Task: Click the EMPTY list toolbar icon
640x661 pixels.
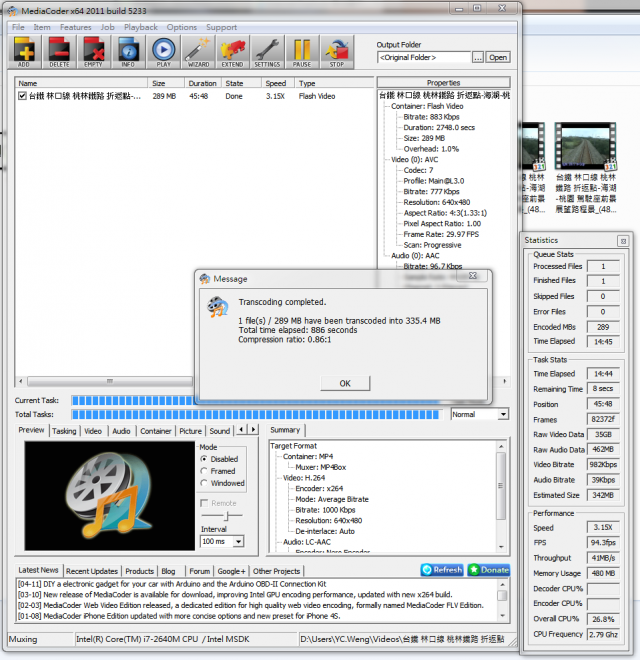Action: click(x=94, y=52)
